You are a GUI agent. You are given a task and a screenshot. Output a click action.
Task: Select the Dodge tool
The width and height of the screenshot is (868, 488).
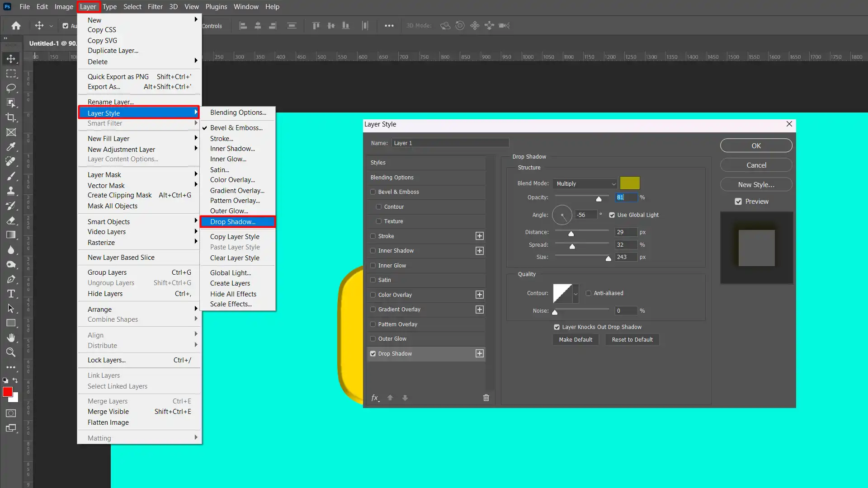pyautogui.click(x=11, y=264)
